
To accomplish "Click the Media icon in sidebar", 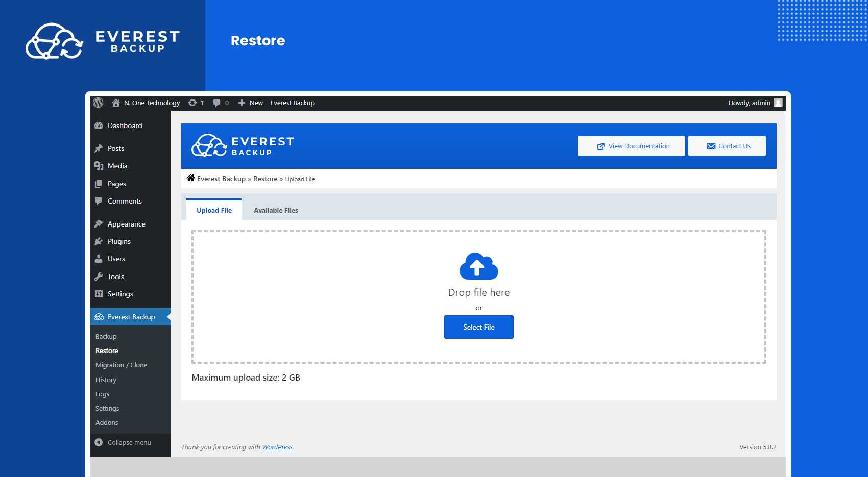I will tap(99, 166).
